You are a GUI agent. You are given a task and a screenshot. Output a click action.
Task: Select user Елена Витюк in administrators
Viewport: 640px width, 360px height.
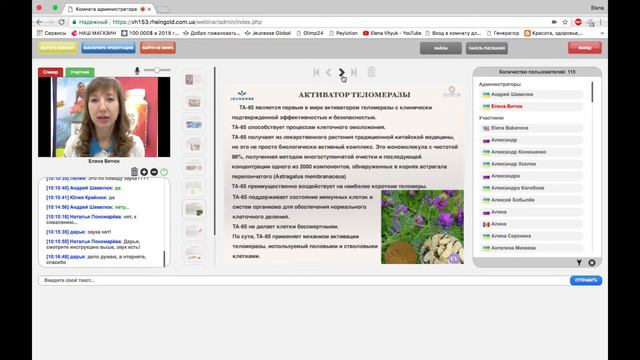click(x=531, y=107)
